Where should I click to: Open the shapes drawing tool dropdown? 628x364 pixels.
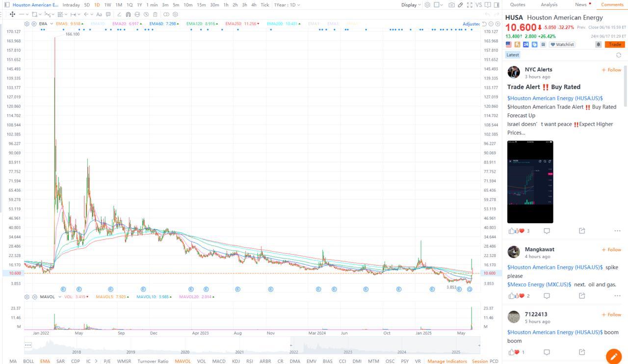click(x=40, y=14)
